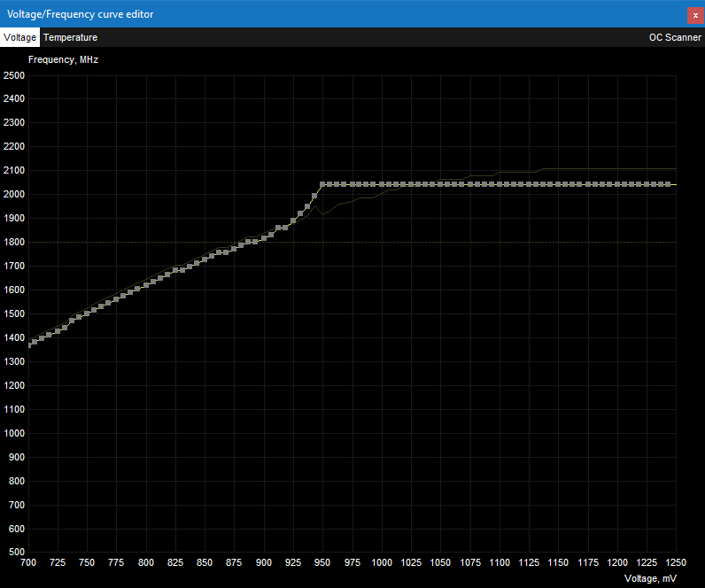This screenshot has height=588, width=705.
Task: Click the '950' voltage axis label
Action: [322, 562]
